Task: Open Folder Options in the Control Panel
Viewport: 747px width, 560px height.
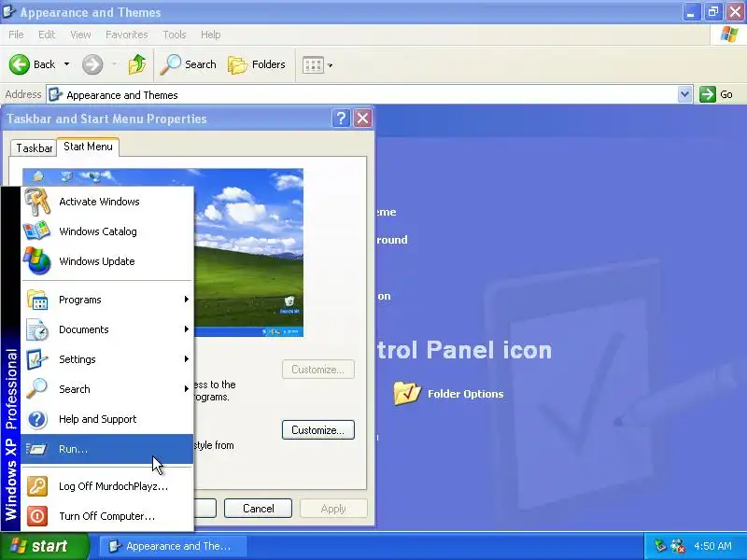Action: (465, 394)
